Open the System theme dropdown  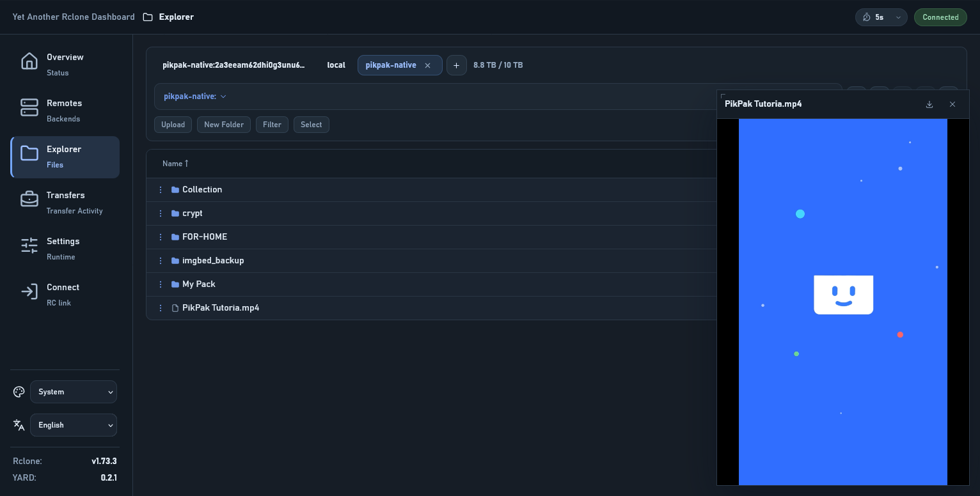73,392
